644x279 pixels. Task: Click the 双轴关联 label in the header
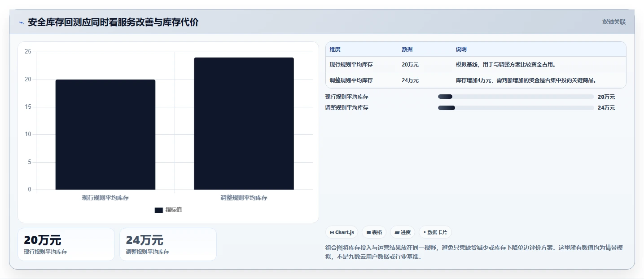pyautogui.click(x=613, y=22)
